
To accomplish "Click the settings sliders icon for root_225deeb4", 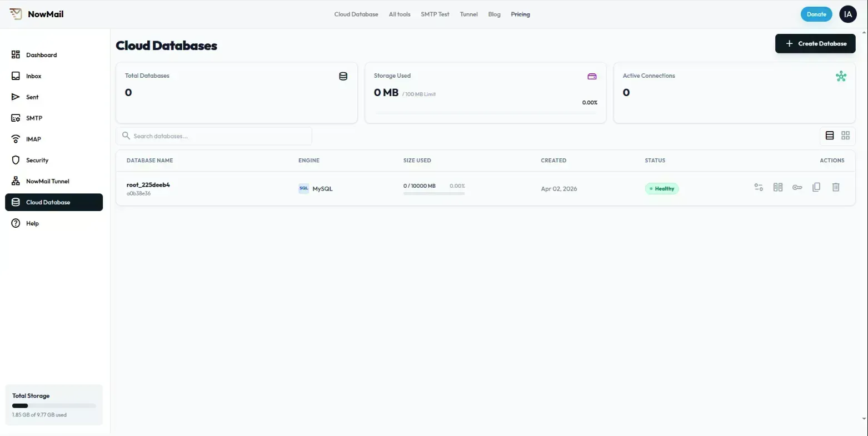I will (759, 188).
